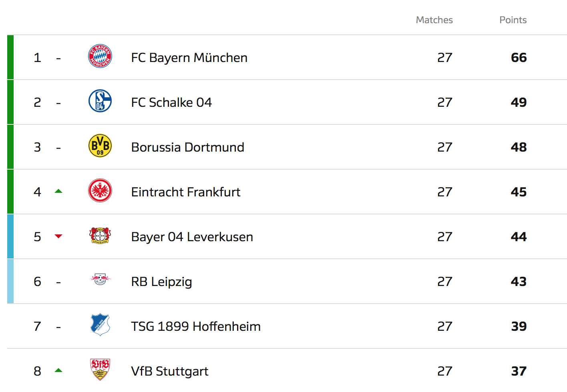Click Leverkusen's red down arrow
This screenshot has width=567, height=392.
58,236
